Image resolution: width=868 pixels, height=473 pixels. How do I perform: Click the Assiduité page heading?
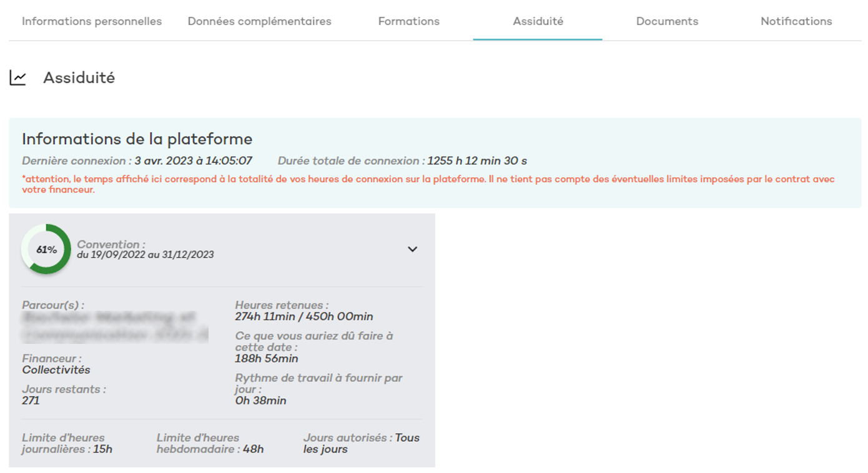click(x=79, y=78)
